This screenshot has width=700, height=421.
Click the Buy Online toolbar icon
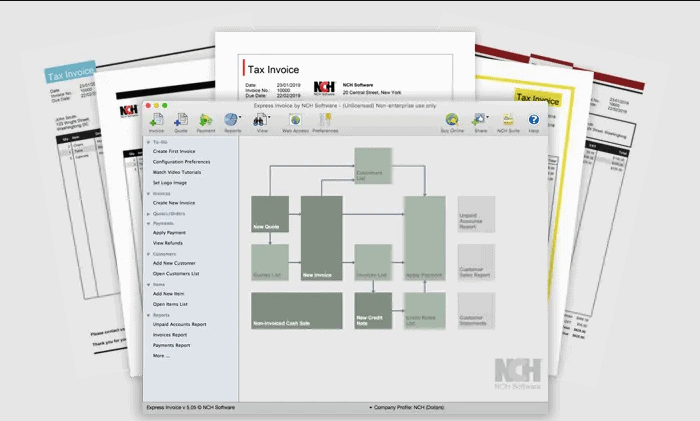coord(453,121)
